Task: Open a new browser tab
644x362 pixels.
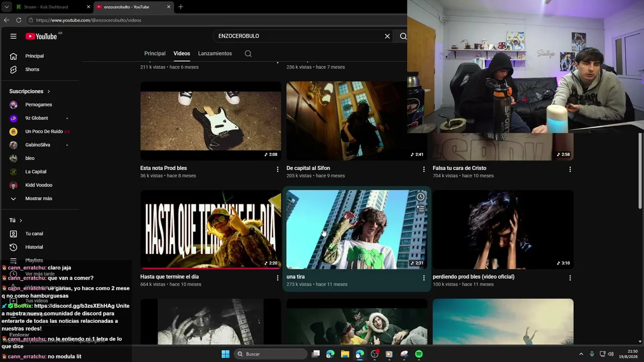Action: pyautogui.click(x=181, y=7)
